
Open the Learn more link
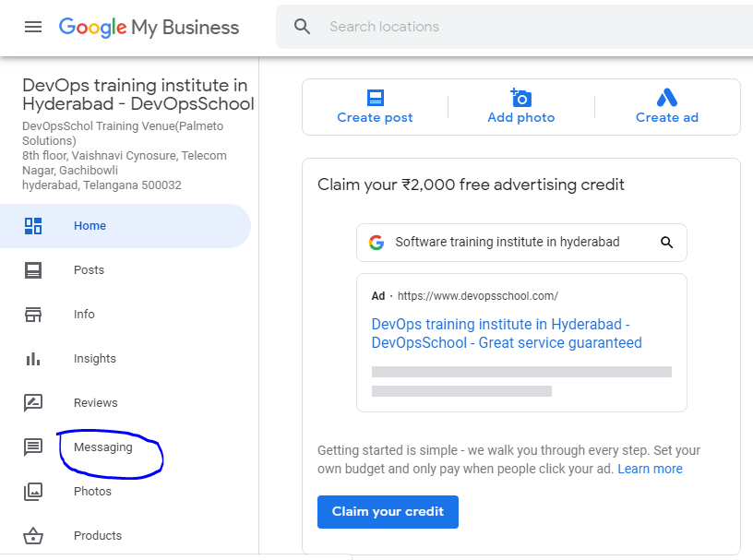click(x=650, y=469)
